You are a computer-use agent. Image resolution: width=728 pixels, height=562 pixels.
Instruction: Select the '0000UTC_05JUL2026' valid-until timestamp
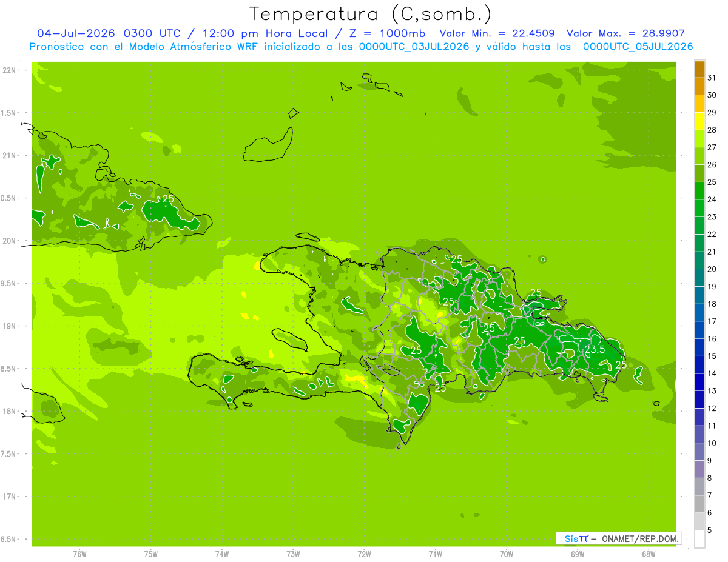(x=638, y=47)
